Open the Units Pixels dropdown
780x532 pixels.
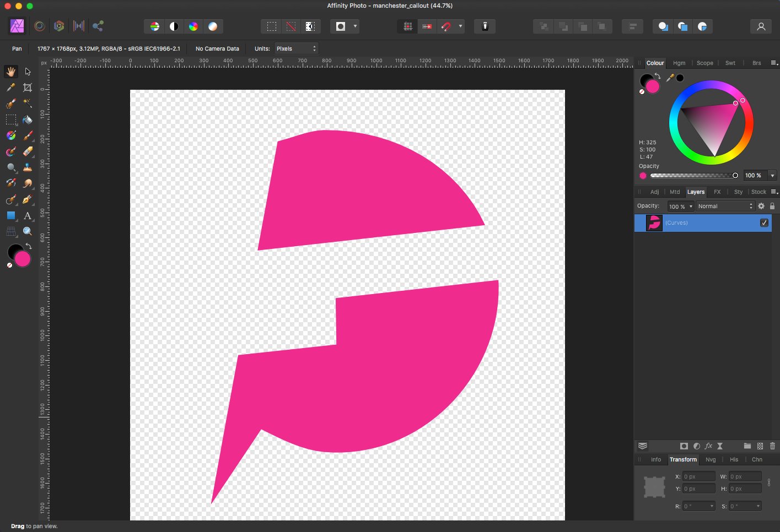pos(297,48)
